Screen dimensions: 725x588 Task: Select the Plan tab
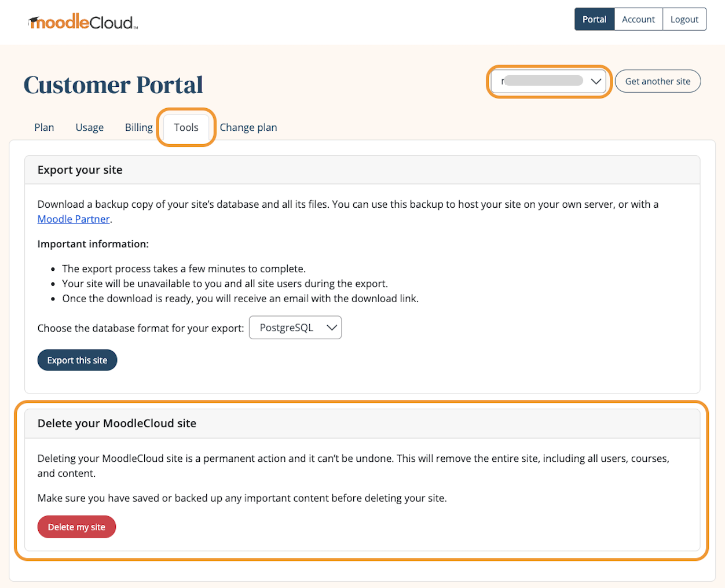pyautogui.click(x=44, y=127)
